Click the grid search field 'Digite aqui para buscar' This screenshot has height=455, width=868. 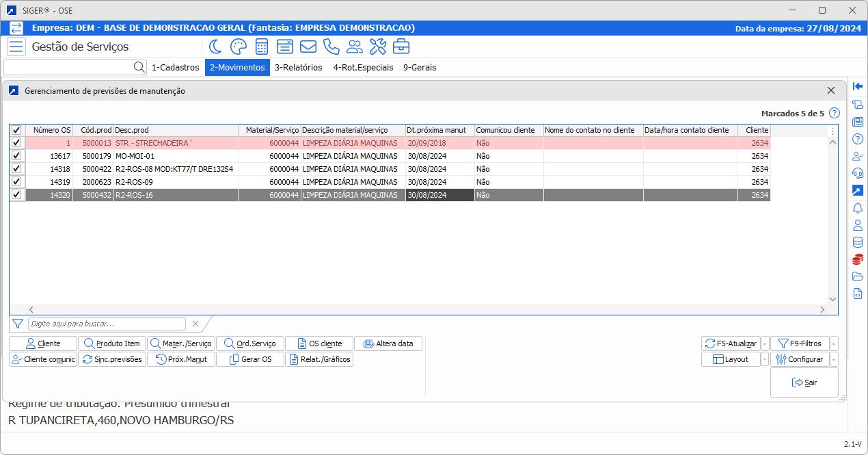pos(107,324)
